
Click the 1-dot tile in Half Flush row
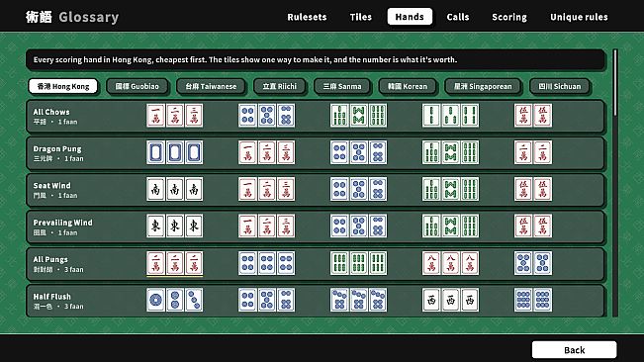coord(155,300)
